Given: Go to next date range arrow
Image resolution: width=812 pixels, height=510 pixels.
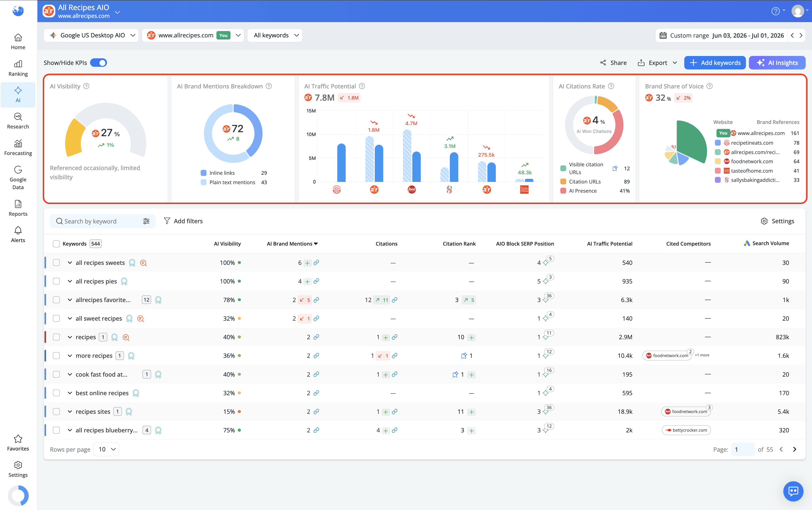Looking at the screenshot, I should click(801, 36).
